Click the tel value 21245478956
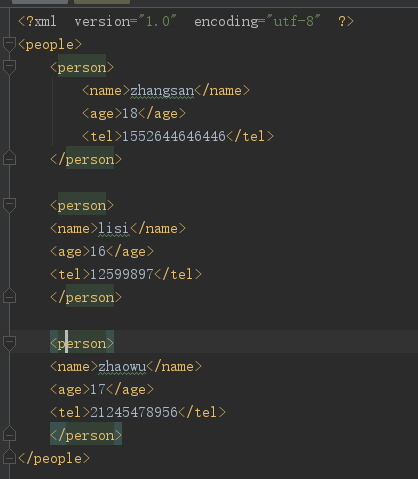The image size is (418, 479). [x=134, y=412]
